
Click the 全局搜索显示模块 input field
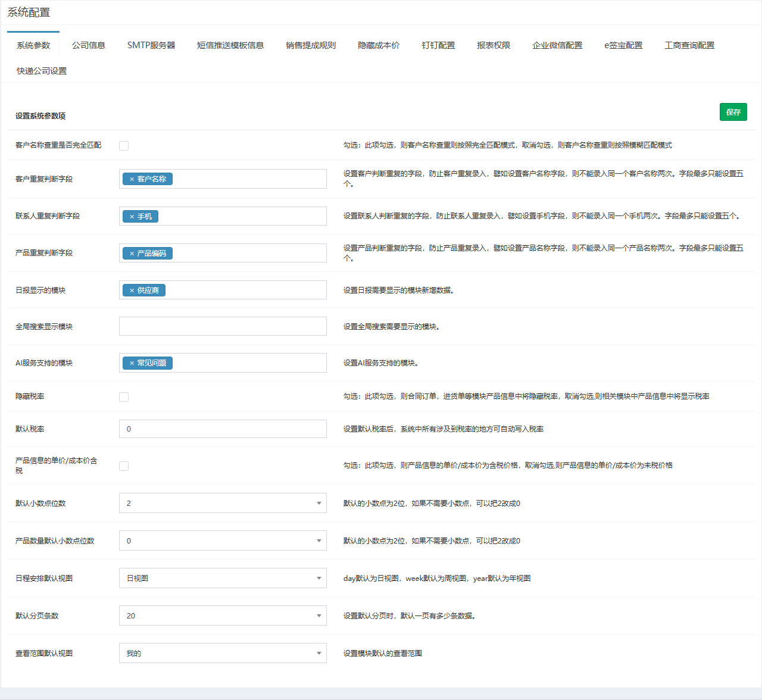223,326
